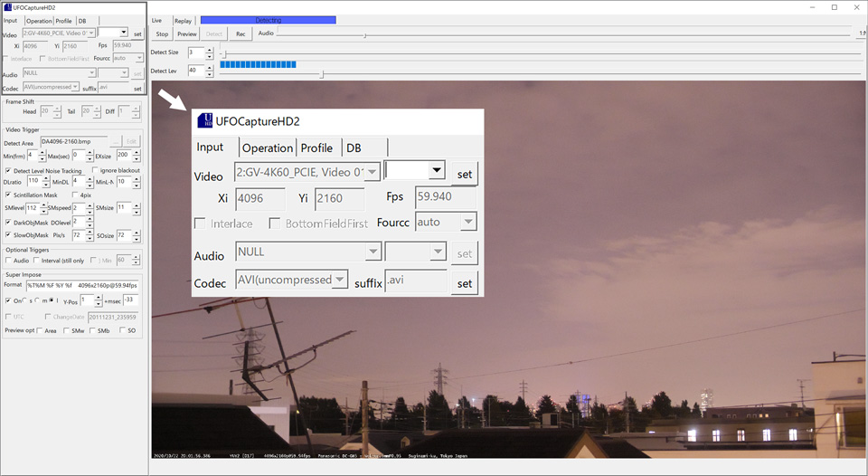
Task: Enable the ignore blackout checkbox
Action: pyautogui.click(x=95, y=170)
